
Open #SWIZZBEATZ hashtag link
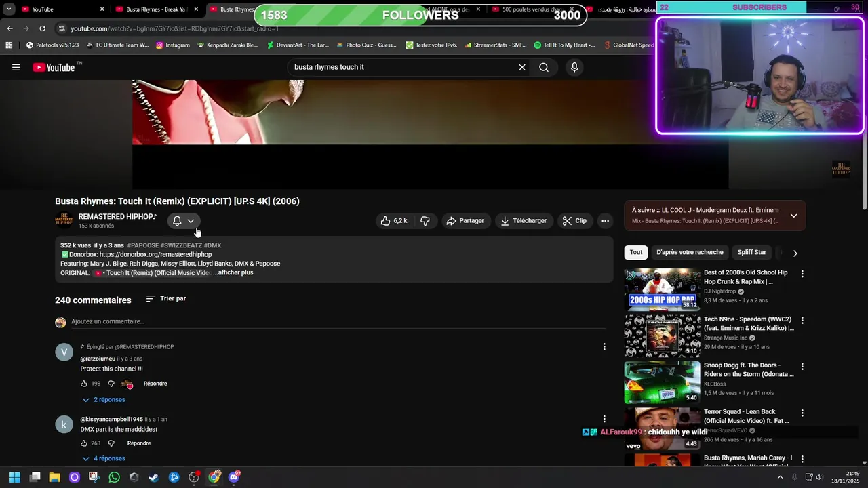click(181, 245)
